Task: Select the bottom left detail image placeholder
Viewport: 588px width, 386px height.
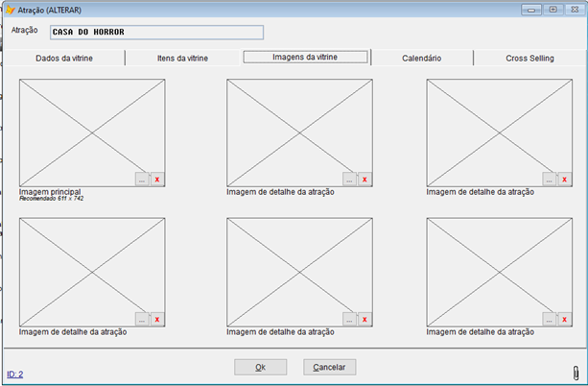Action: pyautogui.click(x=92, y=273)
